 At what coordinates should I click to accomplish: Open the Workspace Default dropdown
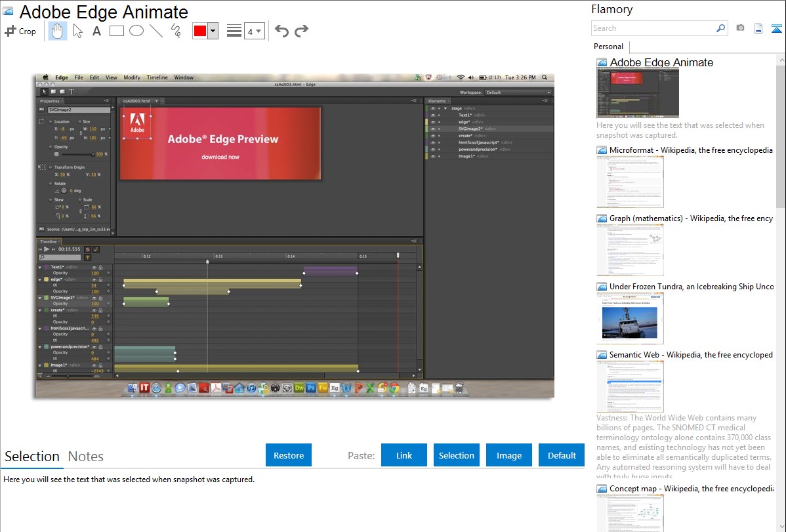(518, 92)
